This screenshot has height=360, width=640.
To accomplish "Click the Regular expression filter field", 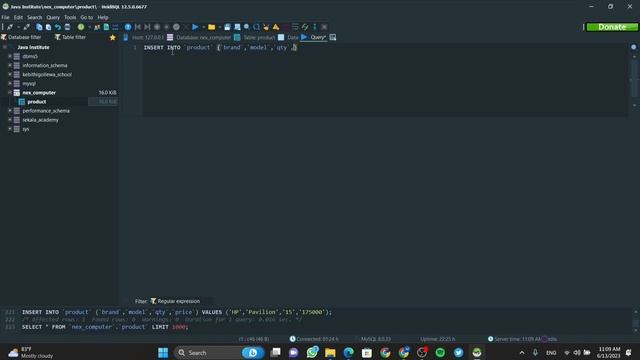I will point(179,301).
